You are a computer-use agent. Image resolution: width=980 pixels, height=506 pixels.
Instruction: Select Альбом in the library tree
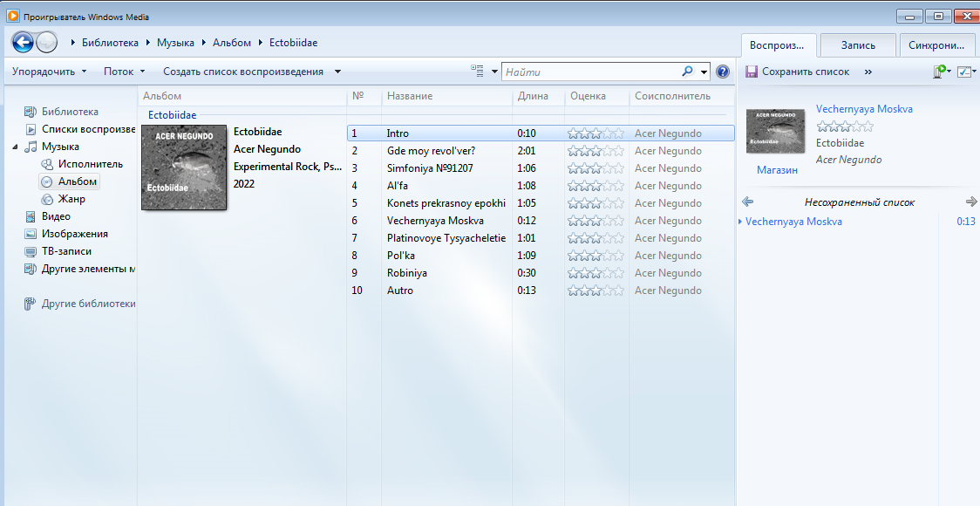[x=78, y=181]
